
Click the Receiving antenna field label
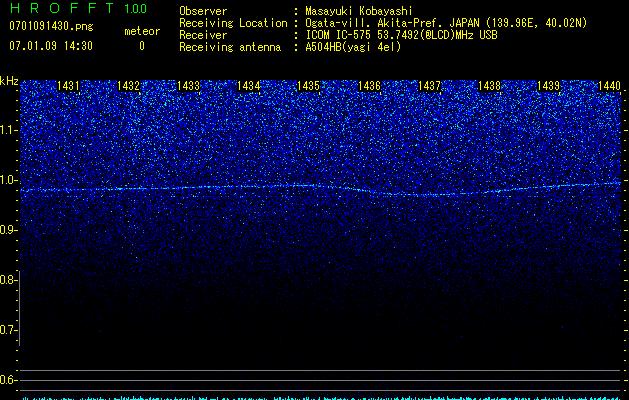[230, 47]
